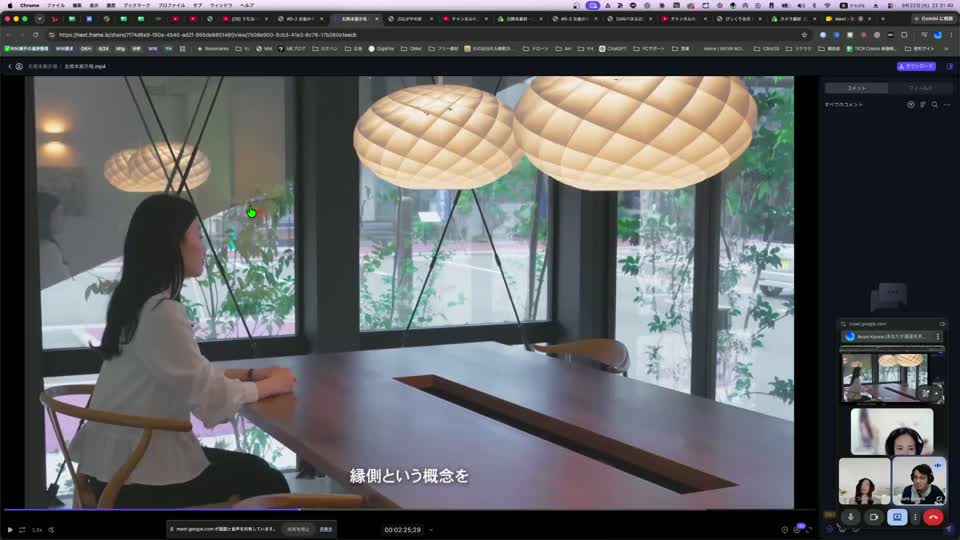
Task: Toggle screen presentation in Meet overlay
Action: coord(897,517)
